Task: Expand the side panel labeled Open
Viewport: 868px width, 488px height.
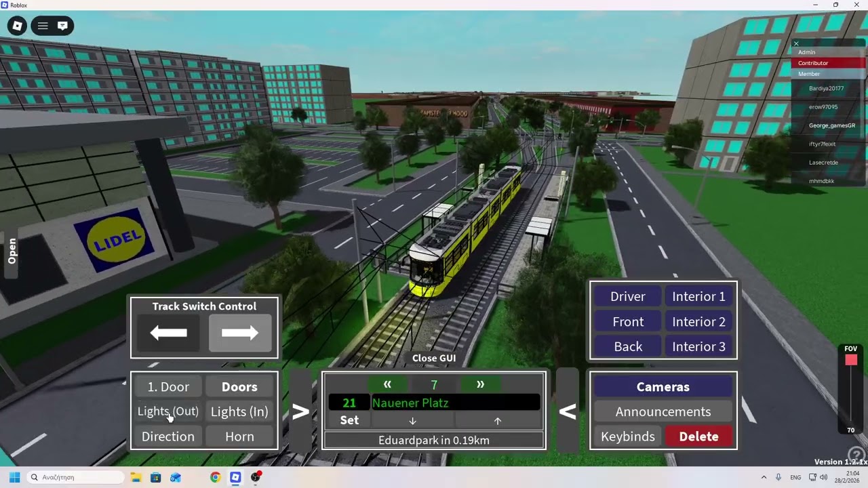Action: 12,251
